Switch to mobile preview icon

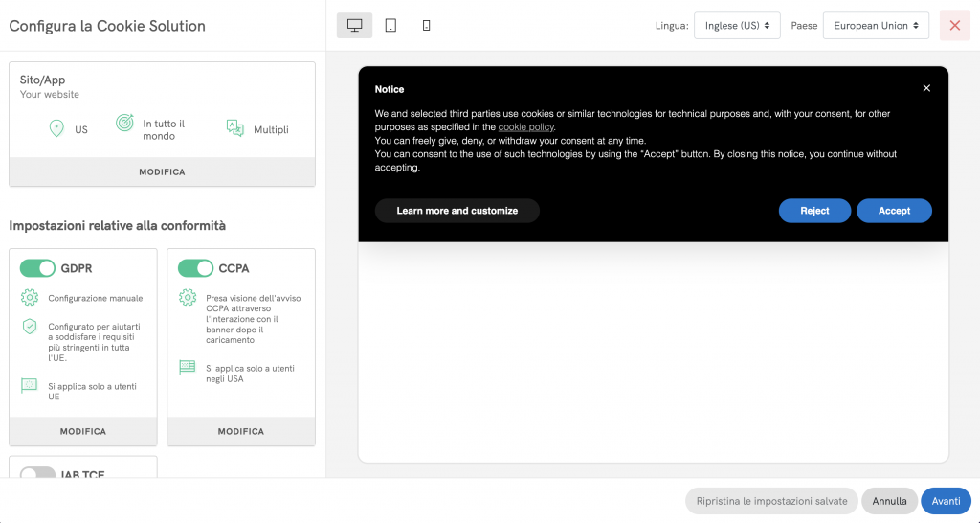pos(427,26)
